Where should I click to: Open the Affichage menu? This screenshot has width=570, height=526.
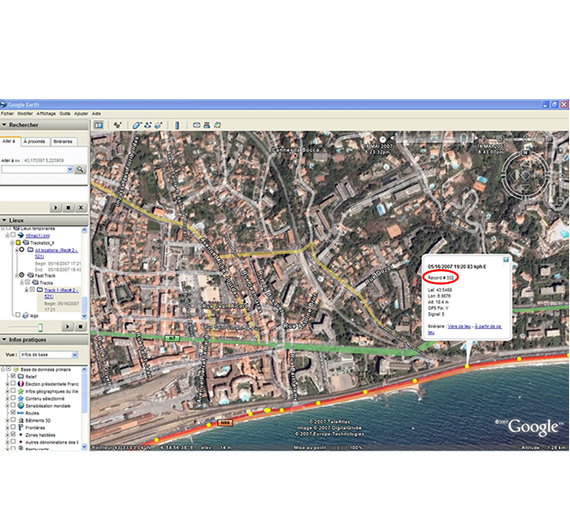coord(46,114)
